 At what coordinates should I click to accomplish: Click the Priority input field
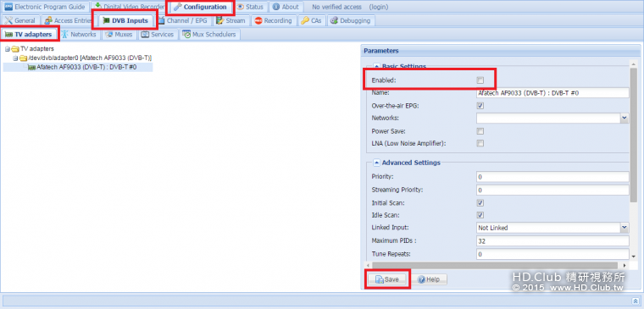[552, 177]
